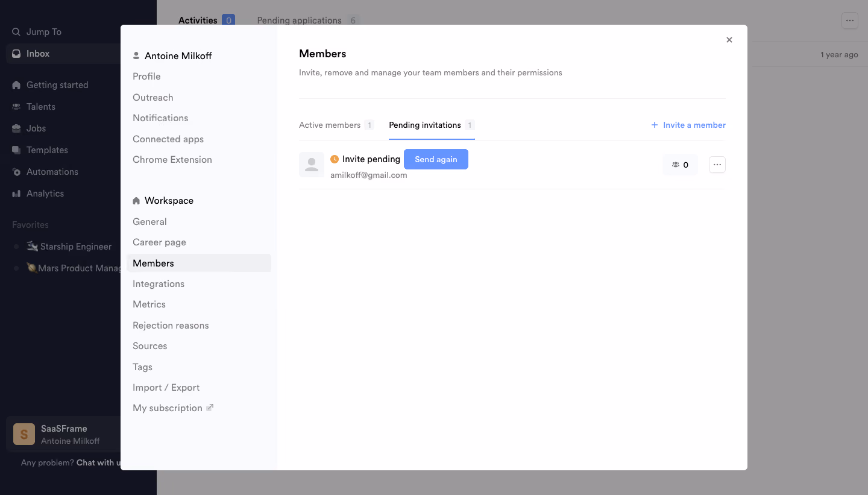The width and height of the screenshot is (868, 495).
Task: Open Sources settings
Action: [149, 346]
